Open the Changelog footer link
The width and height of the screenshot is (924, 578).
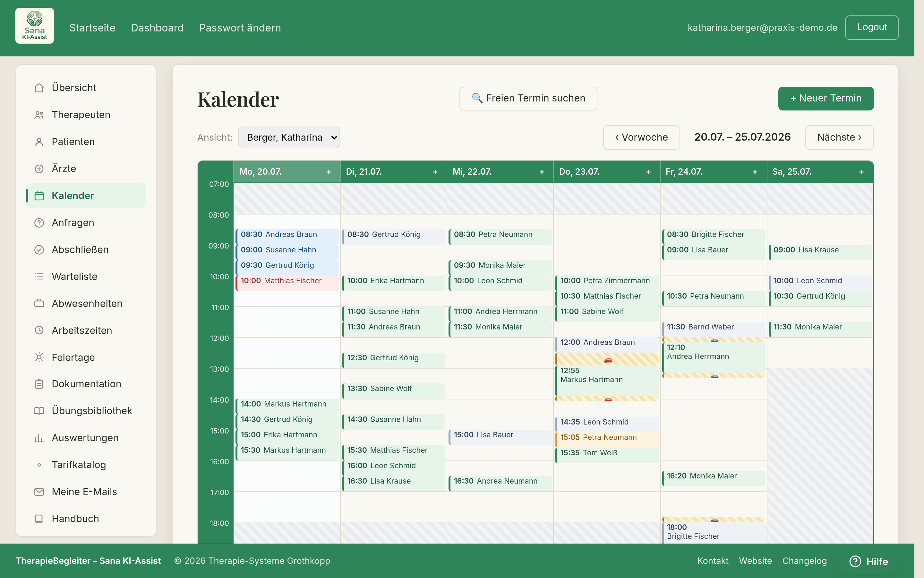pos(805,561)
